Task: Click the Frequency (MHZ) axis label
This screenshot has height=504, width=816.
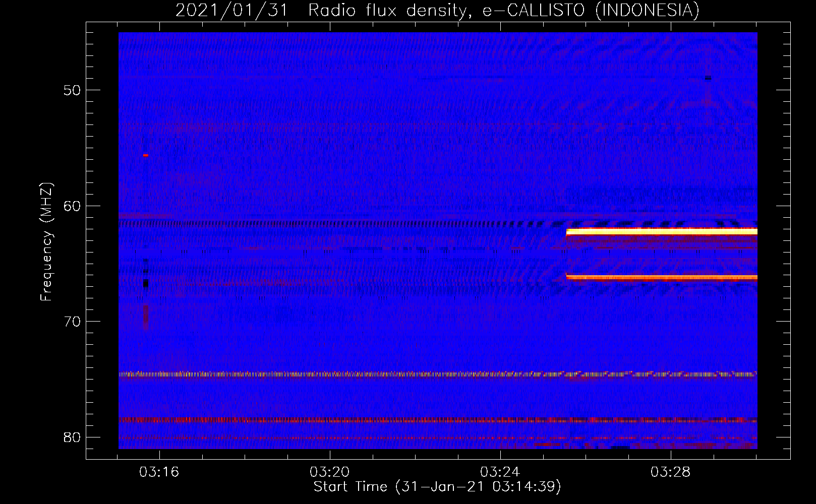Action: pos(46,242)
